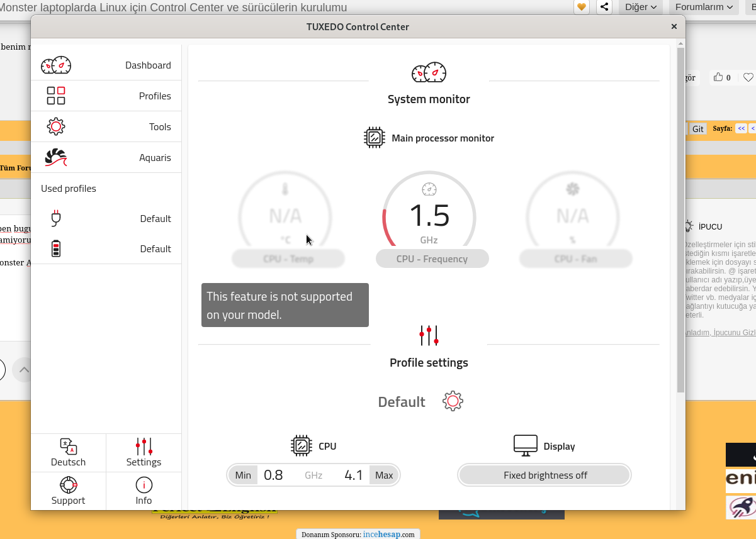Select Dashboard in the sidebar
The width and height of the screenshot is (756, 539).
(x=106, y=65)
